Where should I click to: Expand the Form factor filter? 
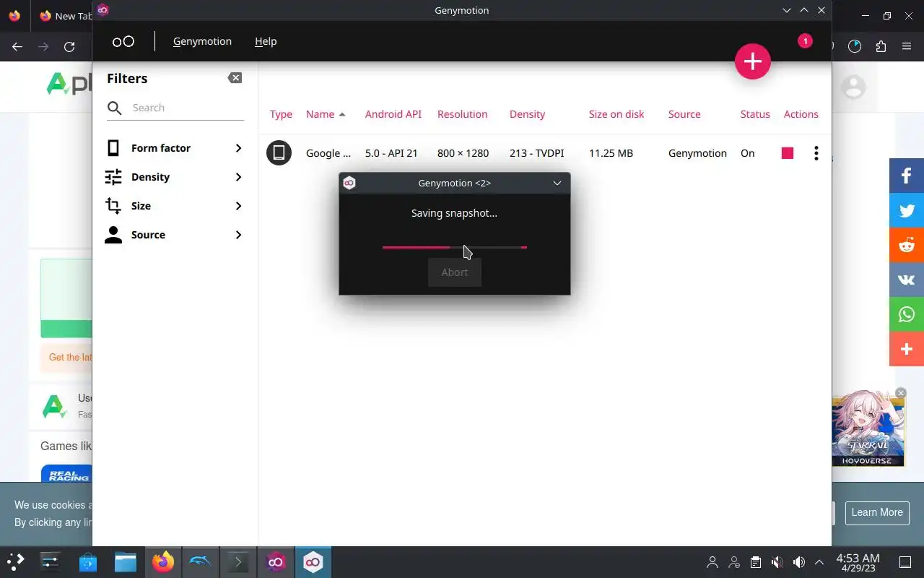pos(238,148)
